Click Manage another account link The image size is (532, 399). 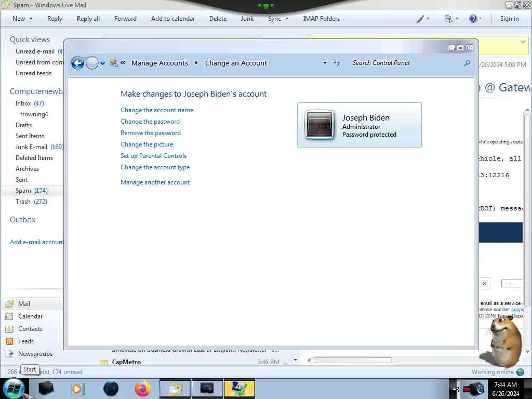pos(155,182)
